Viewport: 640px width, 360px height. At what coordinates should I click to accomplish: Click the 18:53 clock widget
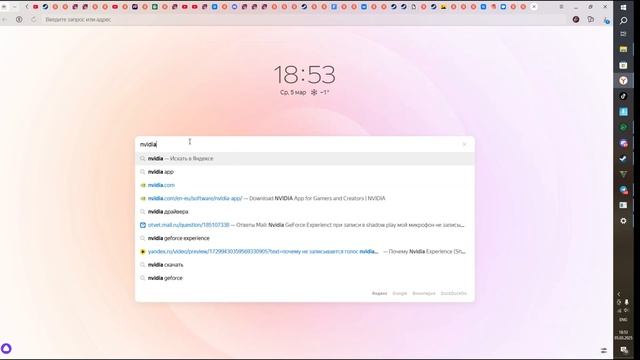[x=304, y=75]
